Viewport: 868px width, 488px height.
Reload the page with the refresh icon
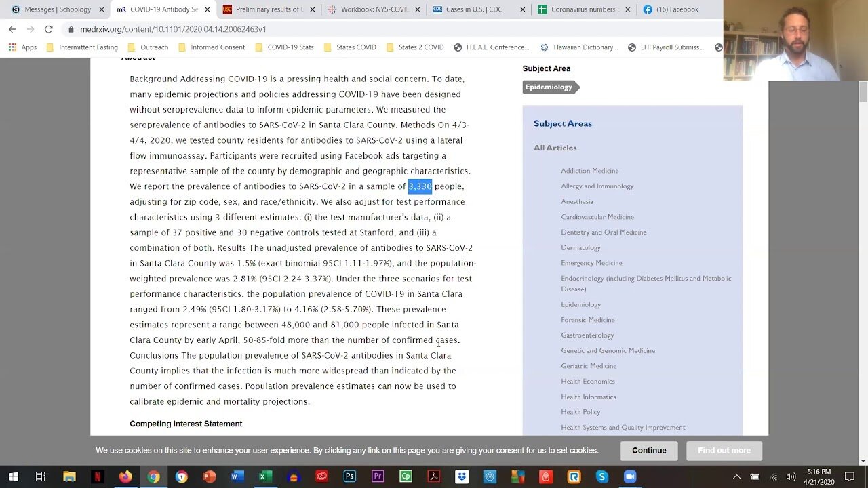click(48, 29)
